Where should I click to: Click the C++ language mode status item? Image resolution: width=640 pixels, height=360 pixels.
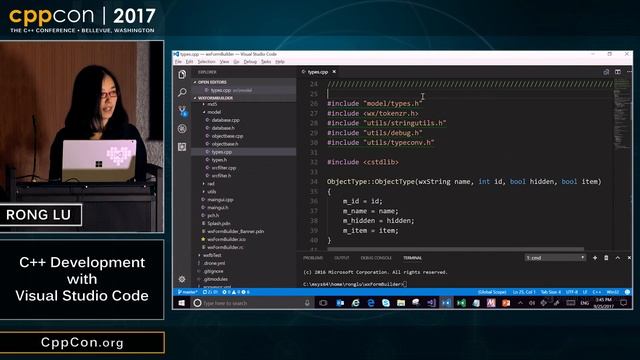[597, 292]
